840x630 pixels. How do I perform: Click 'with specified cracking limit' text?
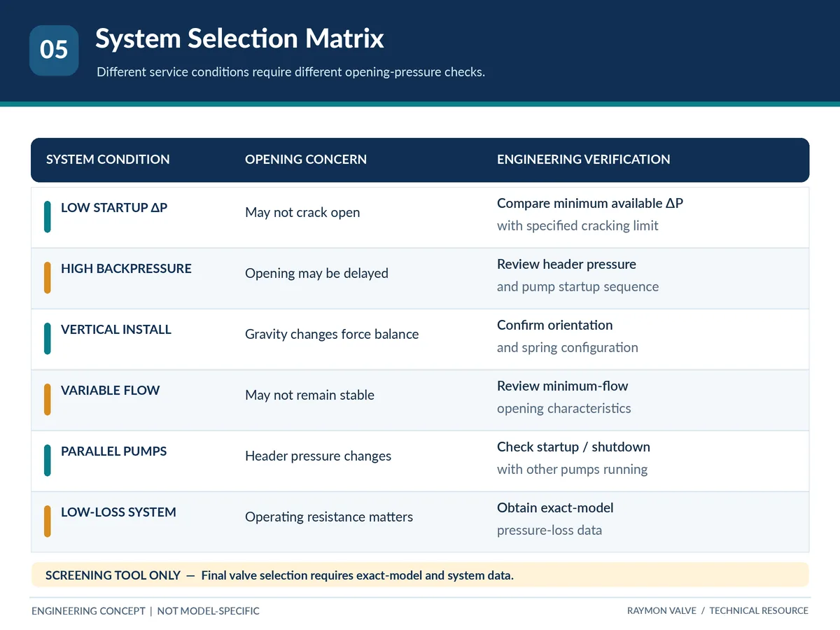tap(577, 226)
